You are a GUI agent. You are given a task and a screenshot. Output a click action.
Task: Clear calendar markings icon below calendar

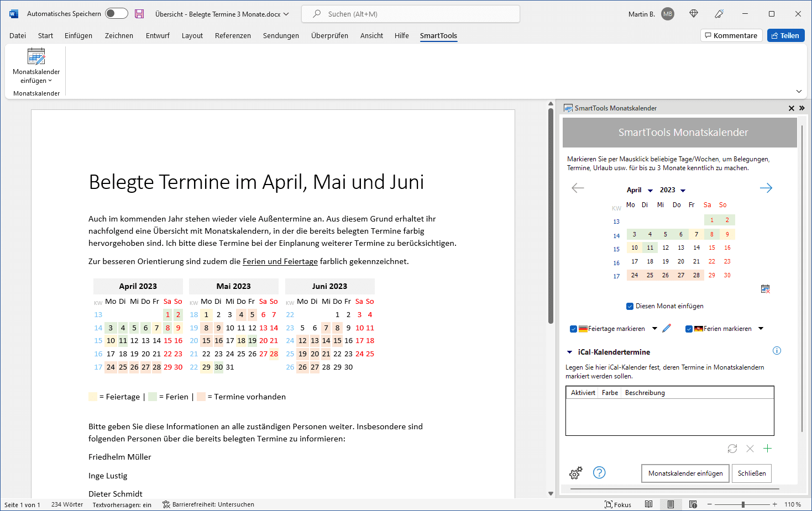click(765, 289)
